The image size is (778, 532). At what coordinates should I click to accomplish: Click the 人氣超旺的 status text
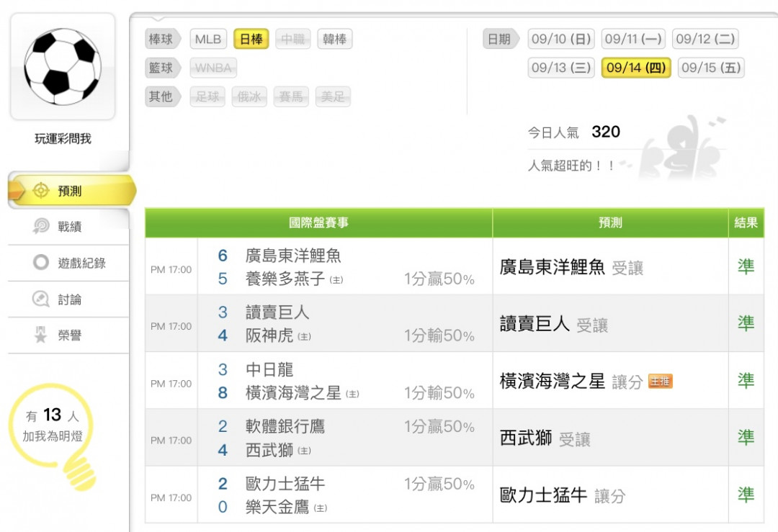pyautogui.click(x=571, y=166)
